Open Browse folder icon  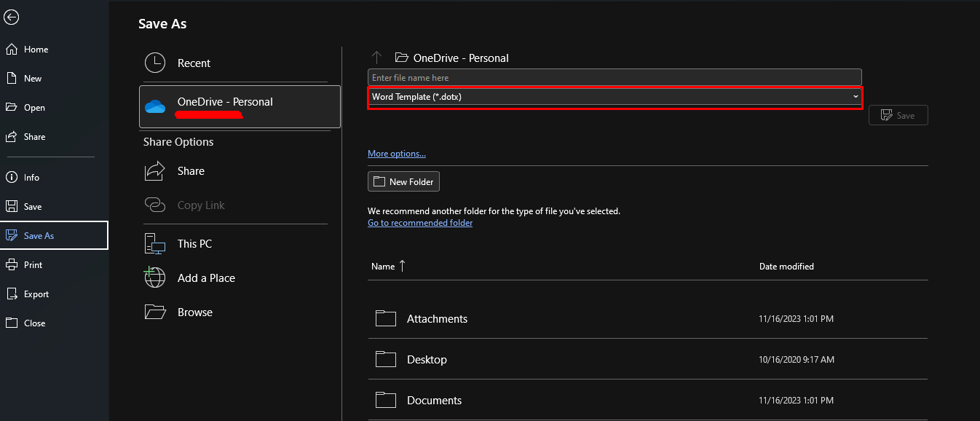click(x=155, y=312)
